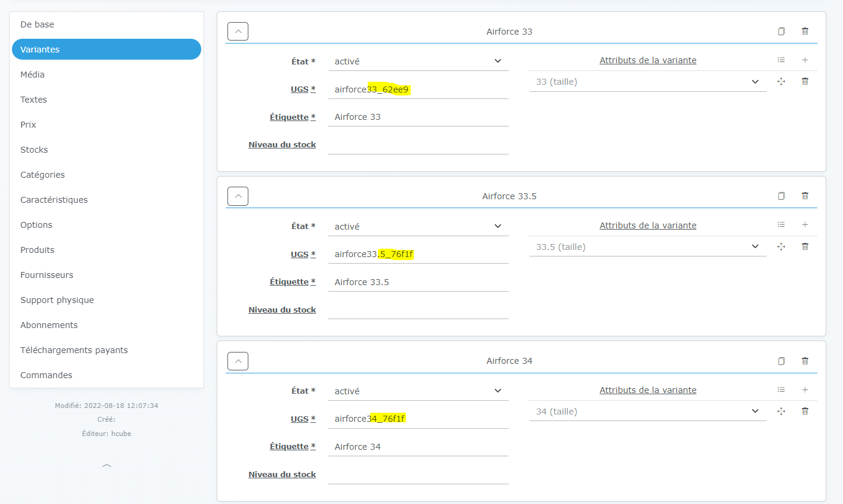This screenshot has width=843, height=504.
Task: Open the 33 (taille) attribute dropdown
Action: (x=648, y=82)
